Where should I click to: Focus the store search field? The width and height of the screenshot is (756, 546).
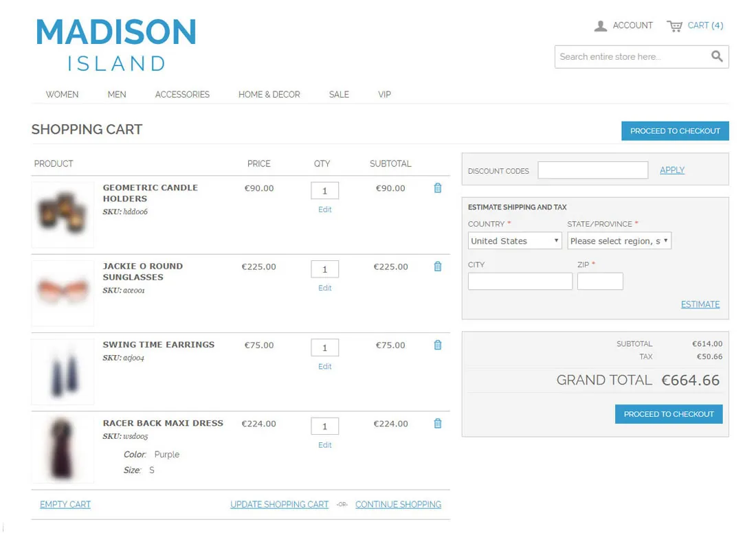coord(632,57)
